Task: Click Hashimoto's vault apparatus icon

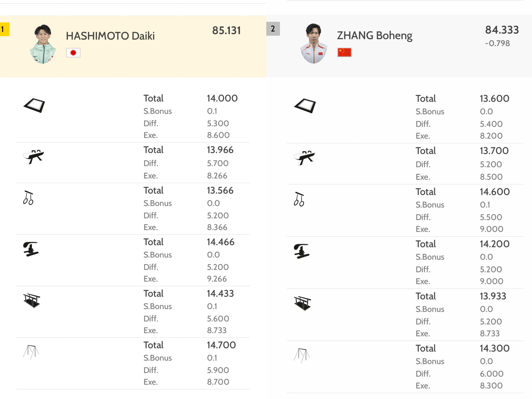Action: point(31,249)
